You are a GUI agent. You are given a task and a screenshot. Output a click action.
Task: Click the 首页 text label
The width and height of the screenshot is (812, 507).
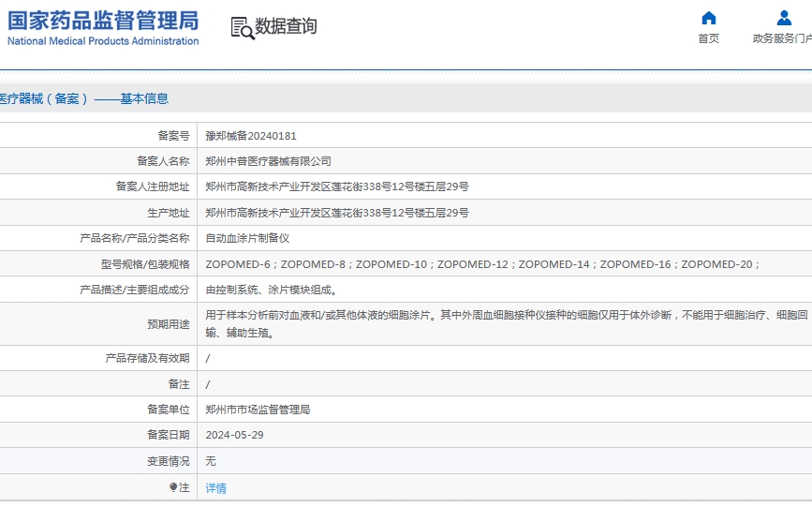tap(708, 38)
